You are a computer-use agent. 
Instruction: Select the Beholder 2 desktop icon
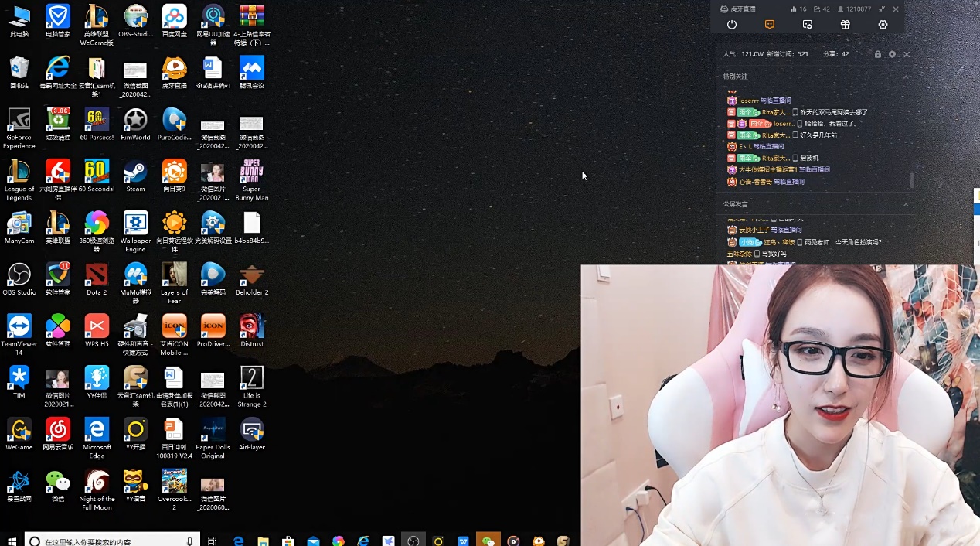pyautogui.click(x=252, y=279)
